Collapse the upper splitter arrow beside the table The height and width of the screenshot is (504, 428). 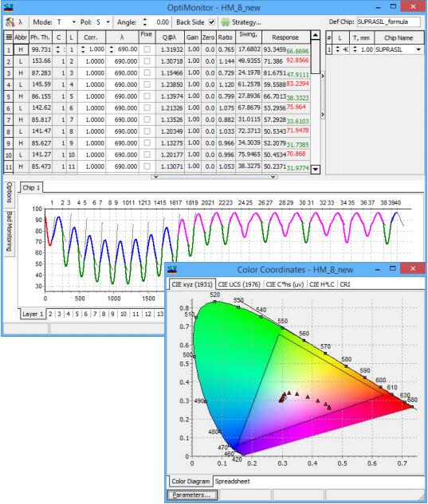(323, 76)
